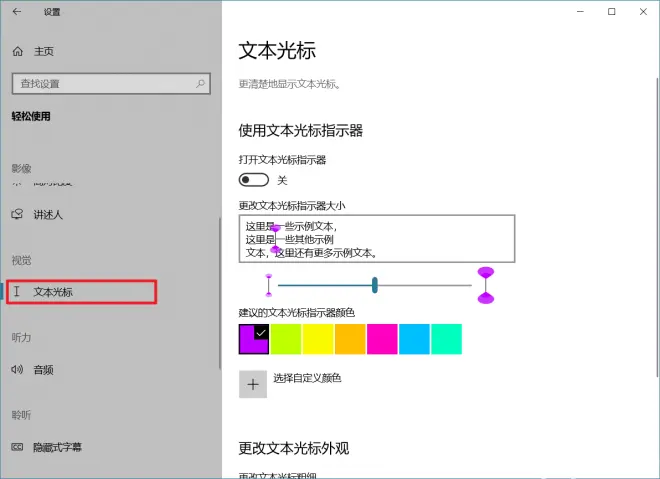660x479 pixels.
Task: Open the 隐藏式字幕 settings page
Action: point(57,447)
